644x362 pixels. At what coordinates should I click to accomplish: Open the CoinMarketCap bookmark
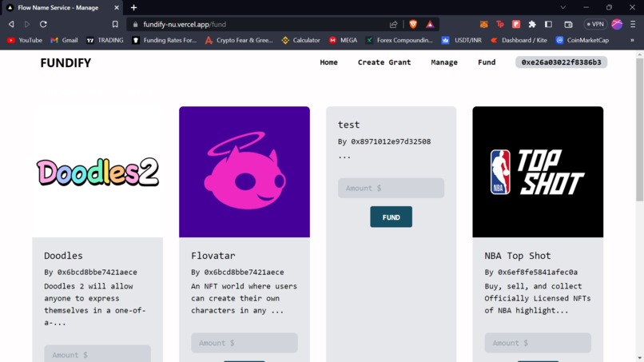582,40
